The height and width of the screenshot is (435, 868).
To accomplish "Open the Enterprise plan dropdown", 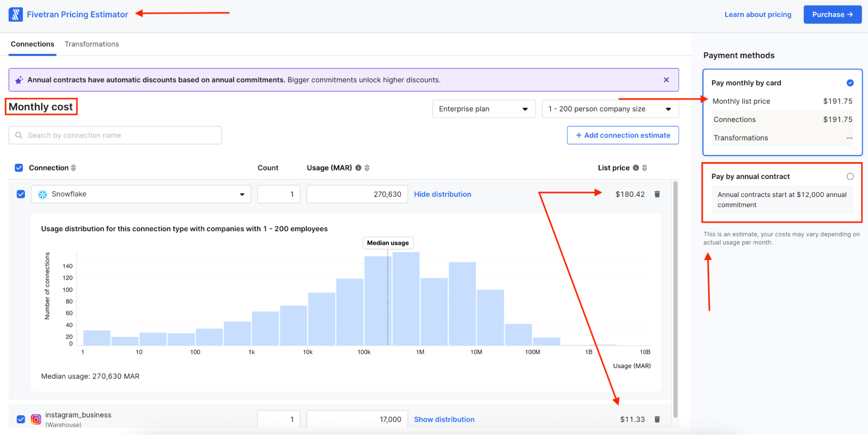I will tap(484, 109).
